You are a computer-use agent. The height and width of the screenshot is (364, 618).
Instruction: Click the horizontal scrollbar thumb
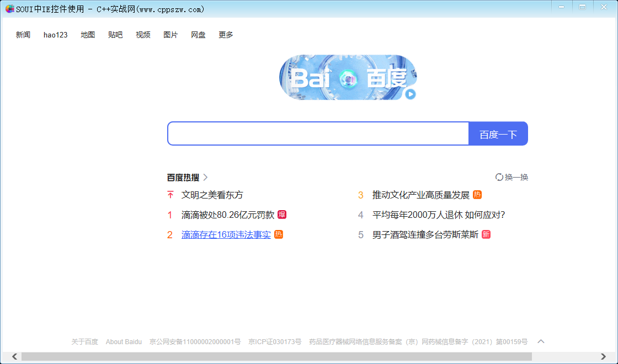point(276,356)
